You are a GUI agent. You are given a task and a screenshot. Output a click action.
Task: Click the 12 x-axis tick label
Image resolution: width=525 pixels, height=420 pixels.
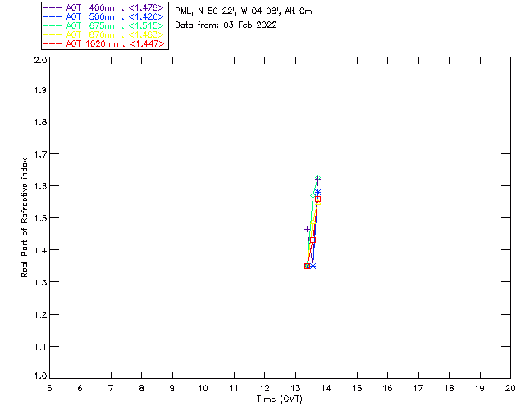[264, 388]
